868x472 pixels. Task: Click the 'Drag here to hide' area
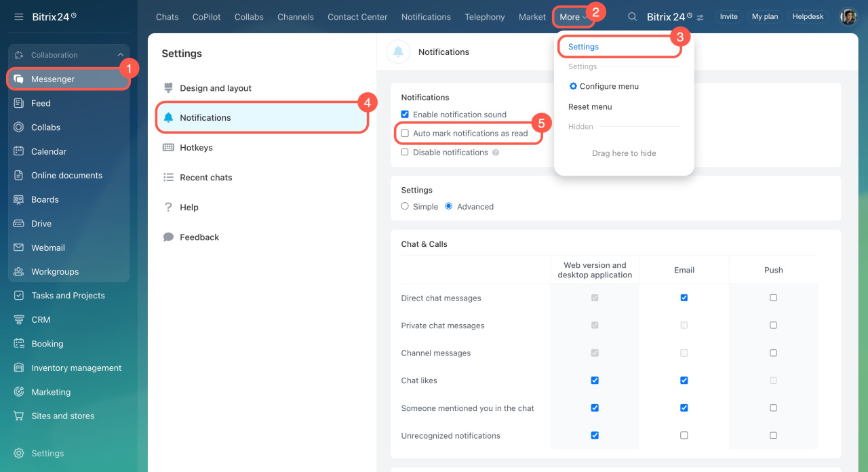(624, 153)
